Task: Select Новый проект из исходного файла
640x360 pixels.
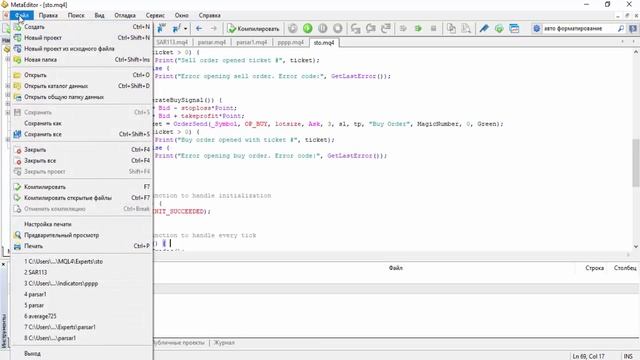Action: 82,49
